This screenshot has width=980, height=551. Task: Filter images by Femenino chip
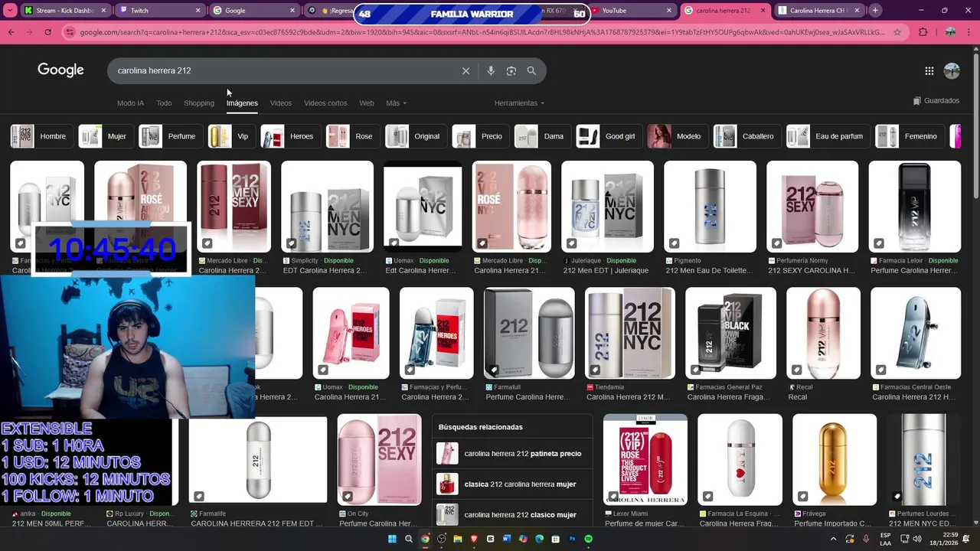click(x=910, y=136)
